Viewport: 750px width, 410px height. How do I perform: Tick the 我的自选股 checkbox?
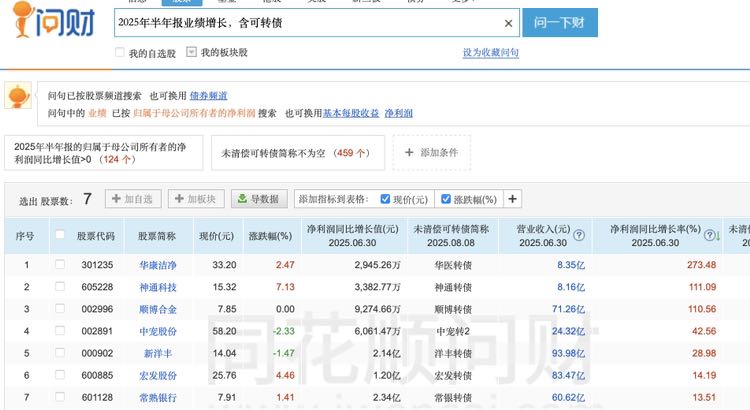click(120, 52)
